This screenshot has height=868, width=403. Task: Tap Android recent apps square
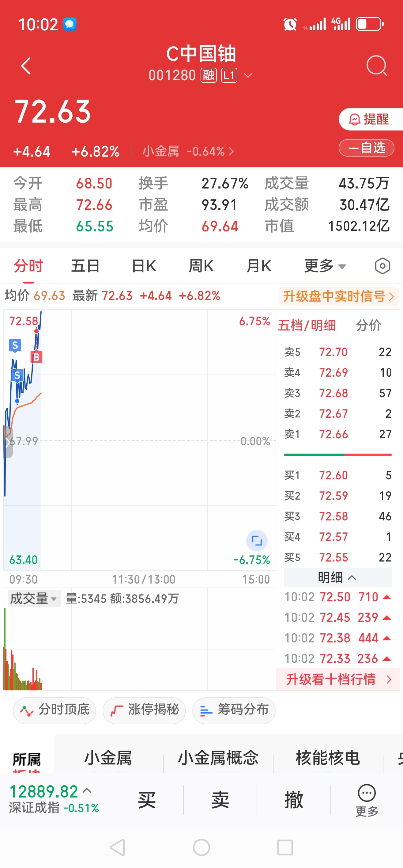tap(285, 847)
